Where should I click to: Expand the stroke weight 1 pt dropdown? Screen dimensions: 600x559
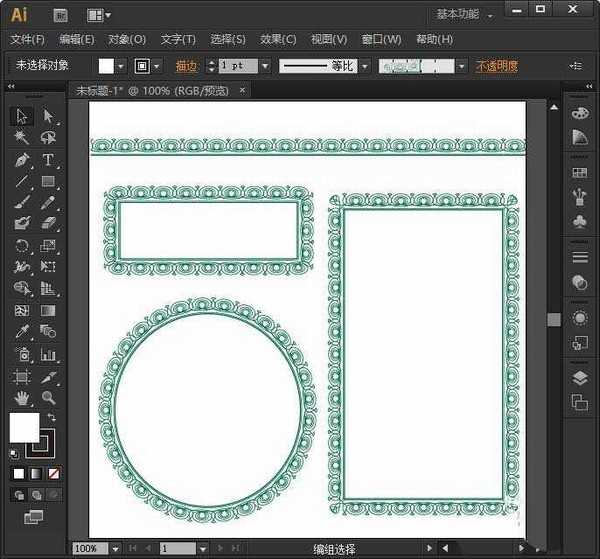(x=264, y=66)
